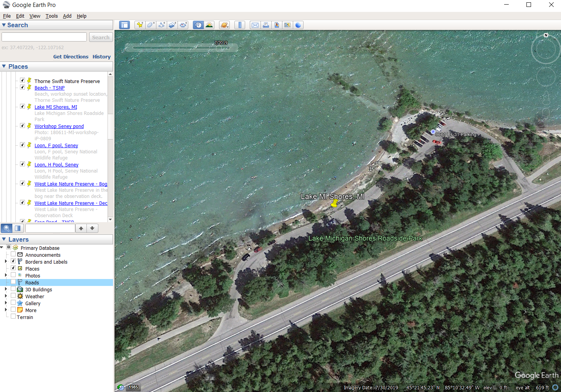Click the Get Directions link
This screenshot has width=561, height=392.
point(71,56)
